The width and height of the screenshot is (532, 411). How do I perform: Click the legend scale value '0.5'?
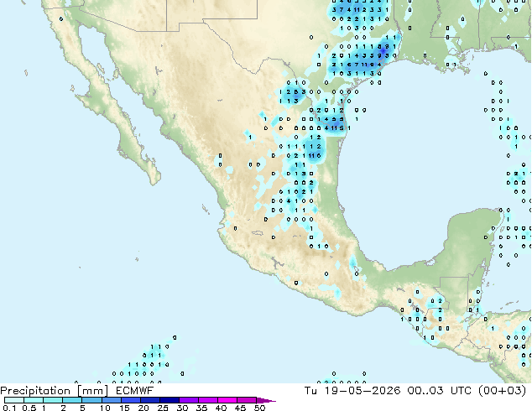(29, 408)
